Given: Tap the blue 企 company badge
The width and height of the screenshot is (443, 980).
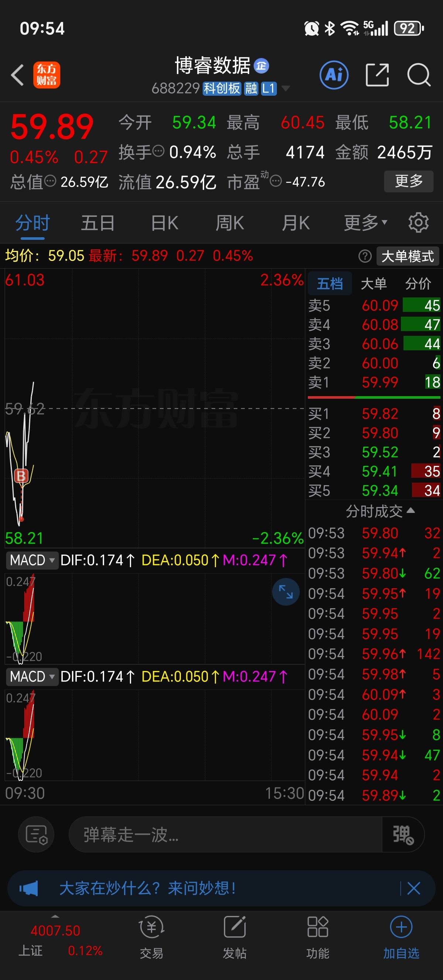Looking at the screenshot, I should tap(261, 66).
